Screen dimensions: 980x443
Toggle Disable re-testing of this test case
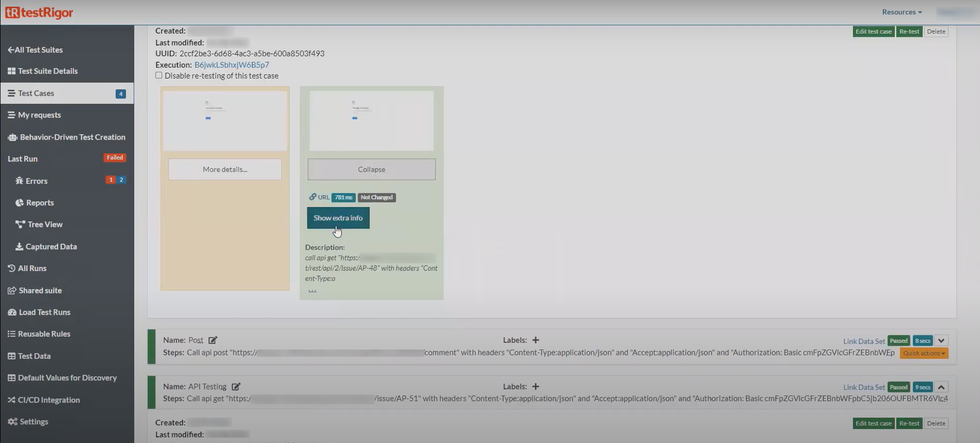click(159, 75)
